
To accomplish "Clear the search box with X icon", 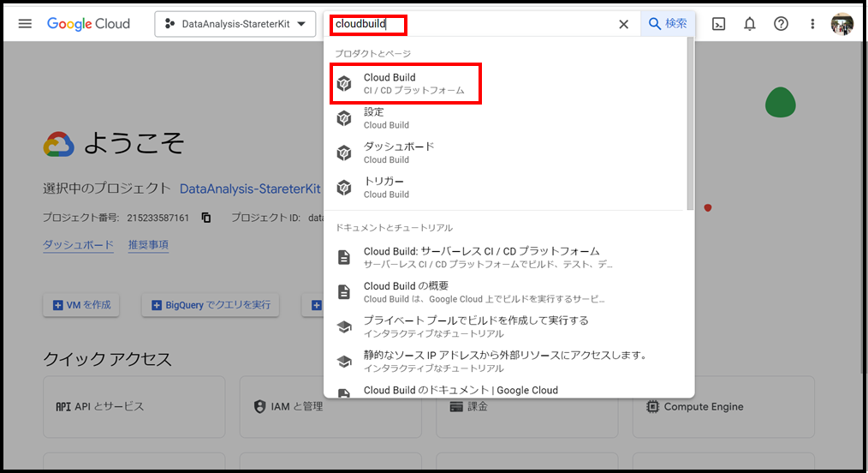I will click(x=623, y=24).
